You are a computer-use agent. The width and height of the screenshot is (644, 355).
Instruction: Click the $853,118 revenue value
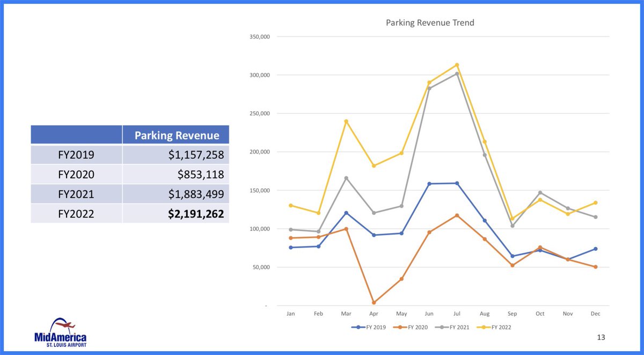pos(201,175)
